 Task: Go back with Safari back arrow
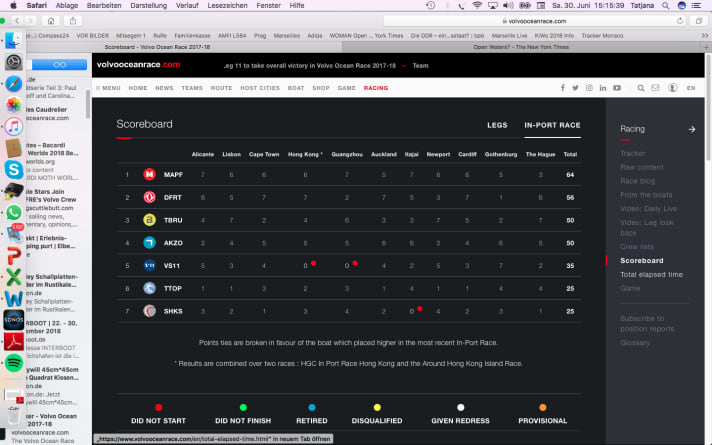[17, 21]
